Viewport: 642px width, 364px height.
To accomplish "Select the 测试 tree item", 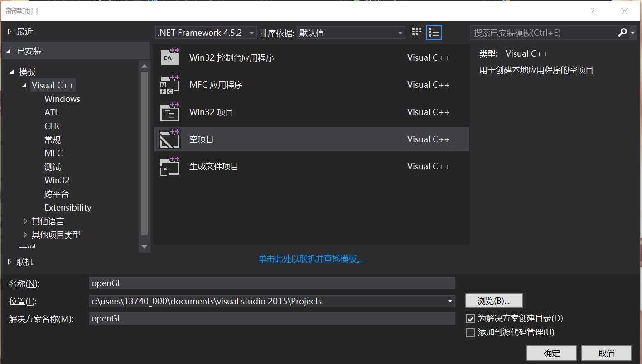I will point(53,167).
